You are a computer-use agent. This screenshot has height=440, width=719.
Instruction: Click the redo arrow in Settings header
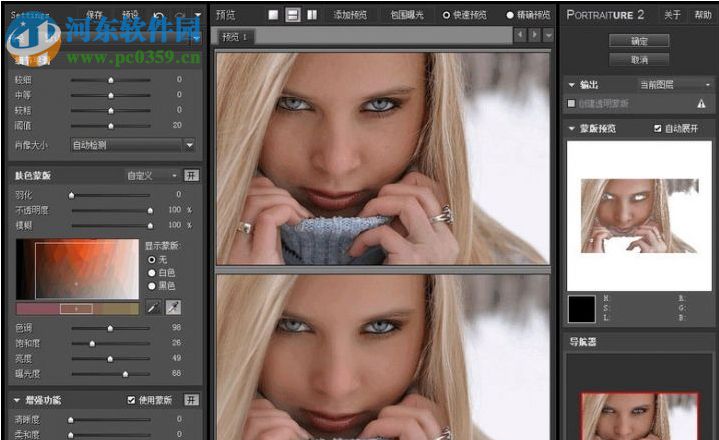tap(180, 16)
